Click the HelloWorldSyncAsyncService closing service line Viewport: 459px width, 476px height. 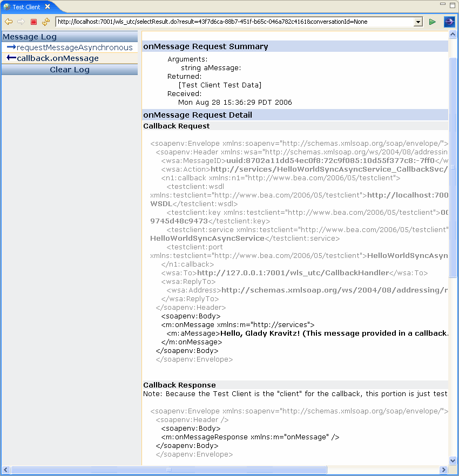[245, 239]
